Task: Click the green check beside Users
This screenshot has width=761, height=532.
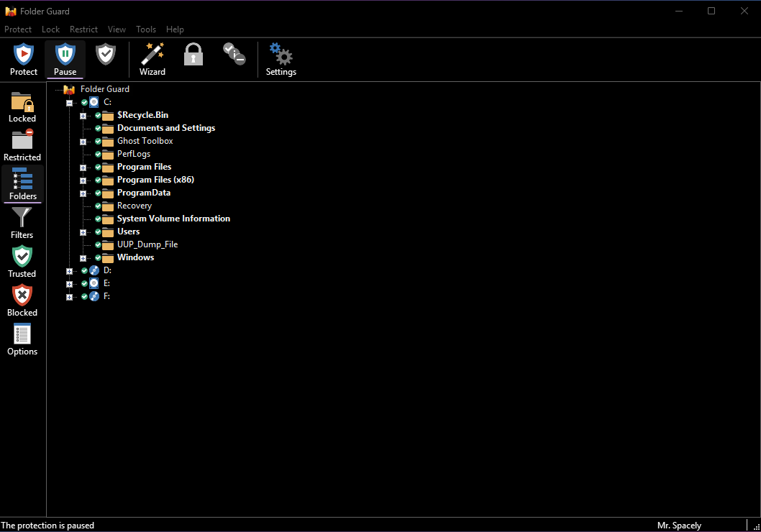Action: [x=98, y=231]
